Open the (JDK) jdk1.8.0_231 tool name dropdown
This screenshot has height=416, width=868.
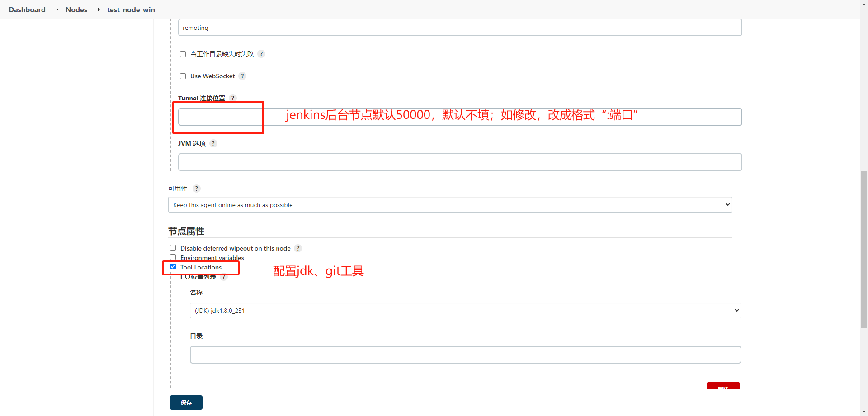465,311
